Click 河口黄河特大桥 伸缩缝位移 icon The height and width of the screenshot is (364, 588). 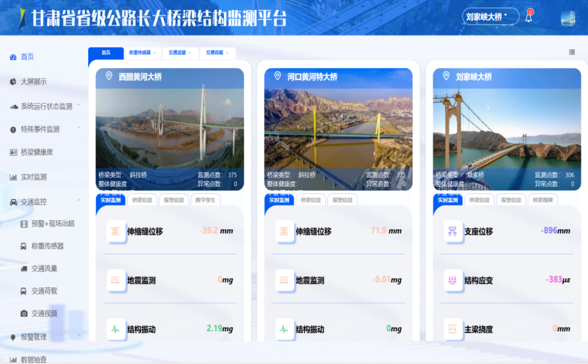point(284,231)
